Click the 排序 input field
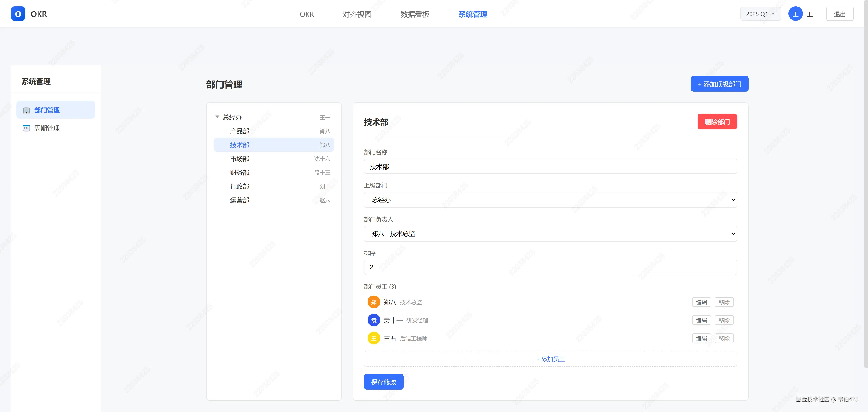868x412 pixels. pos(550,267)
